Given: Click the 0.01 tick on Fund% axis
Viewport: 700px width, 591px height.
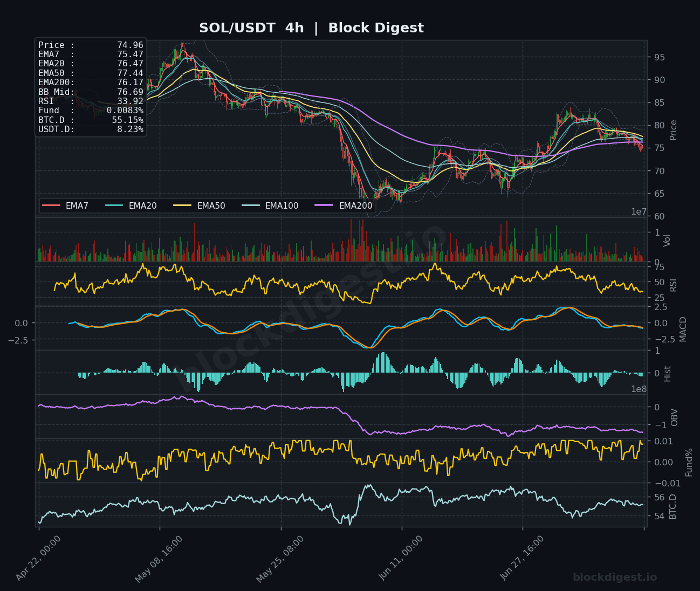Looking at the screenshot, I should [x=663, y=441].
